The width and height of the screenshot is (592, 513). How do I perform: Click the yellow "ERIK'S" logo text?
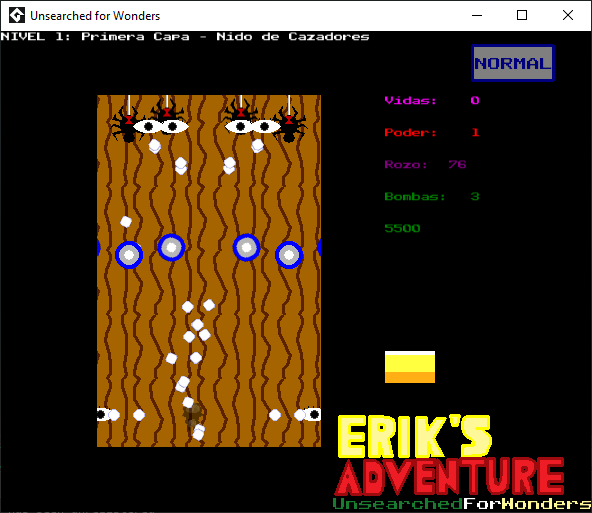(415, 436)
